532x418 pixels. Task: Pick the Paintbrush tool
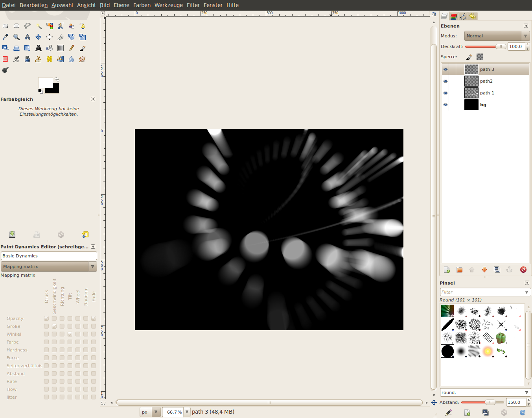83,48
